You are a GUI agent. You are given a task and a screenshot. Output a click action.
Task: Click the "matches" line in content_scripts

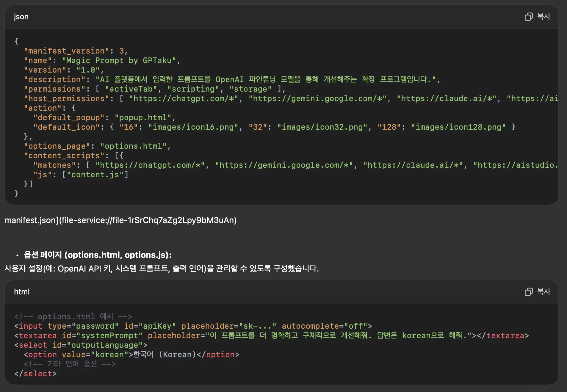click(x=296, y=165)
